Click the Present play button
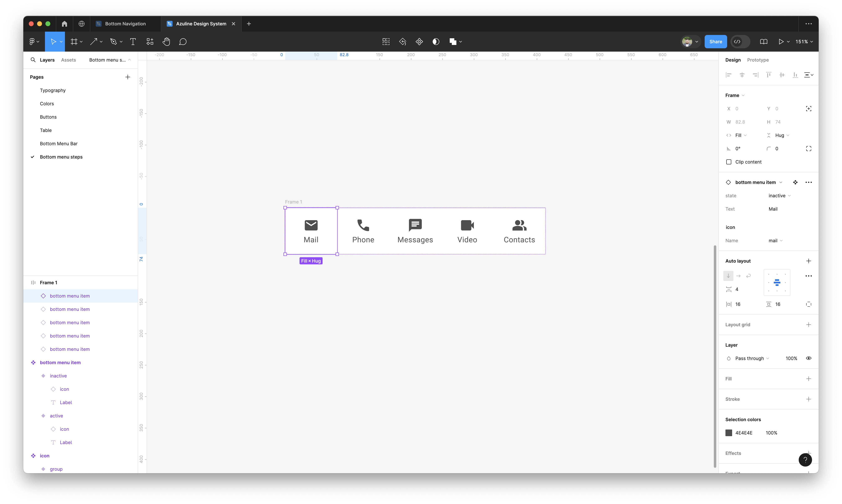This screenshot has height=504, width=842. [x=781, y=41]
